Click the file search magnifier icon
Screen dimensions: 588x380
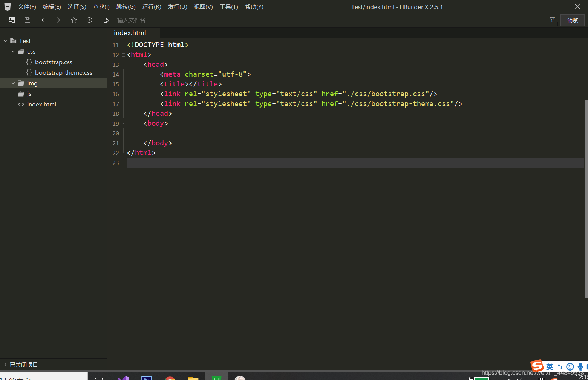coord(106,20)
